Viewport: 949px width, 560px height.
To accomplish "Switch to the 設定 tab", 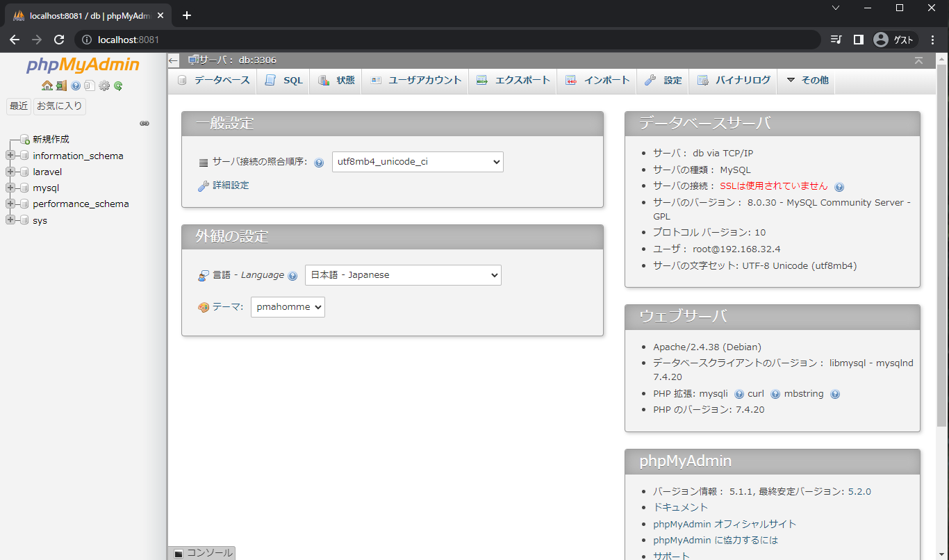I will coord(663,81).
